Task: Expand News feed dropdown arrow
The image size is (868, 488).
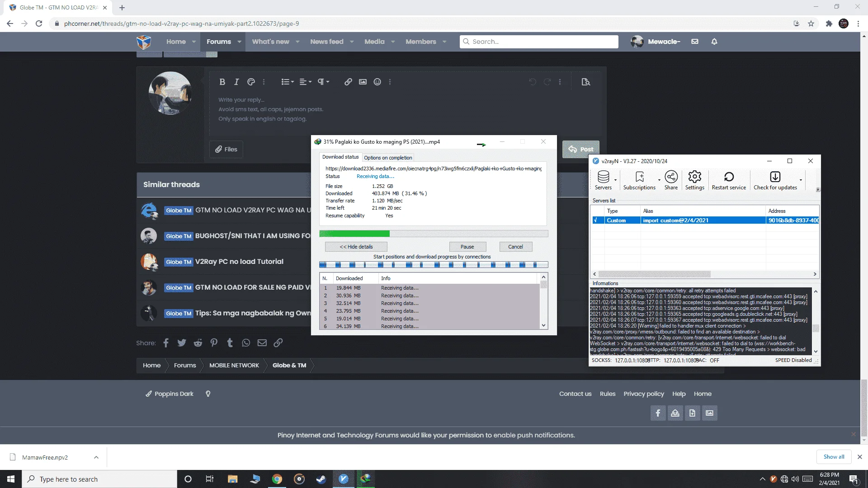Action: click(352, 42)
